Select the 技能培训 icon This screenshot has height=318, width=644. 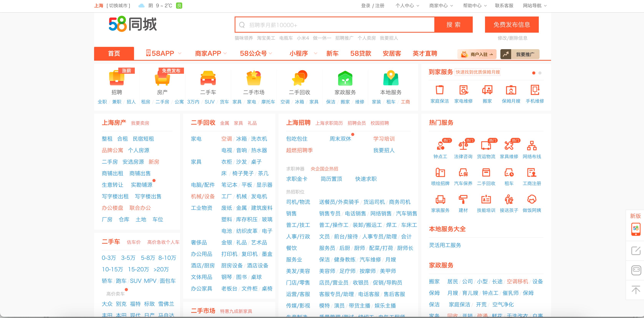click(486, 199)
